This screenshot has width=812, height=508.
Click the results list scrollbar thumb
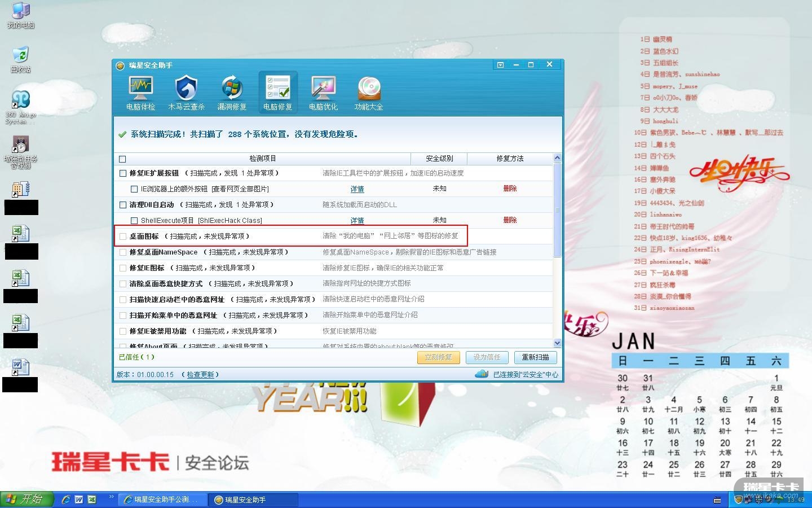(557, 210)
